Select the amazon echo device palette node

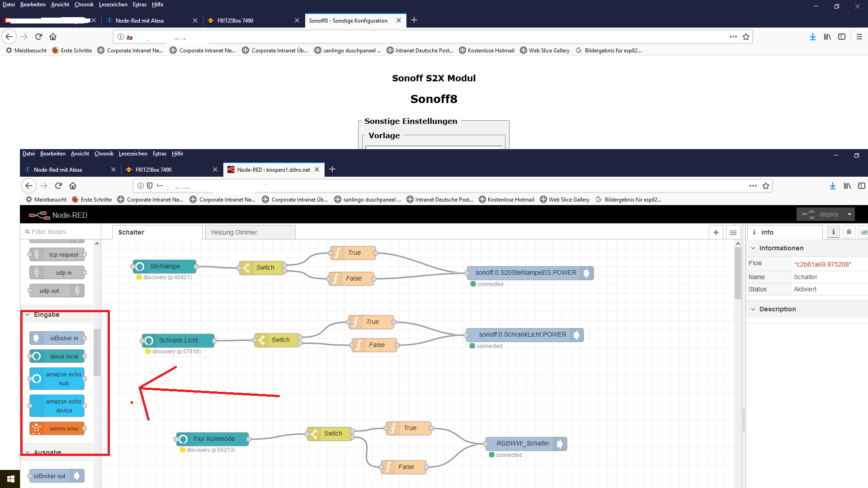57,406
